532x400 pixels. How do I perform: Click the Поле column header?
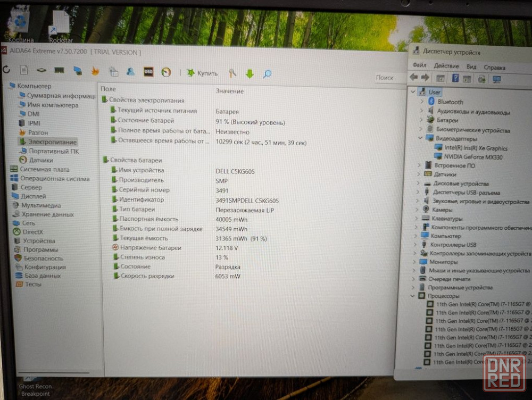tap(108, 89)
